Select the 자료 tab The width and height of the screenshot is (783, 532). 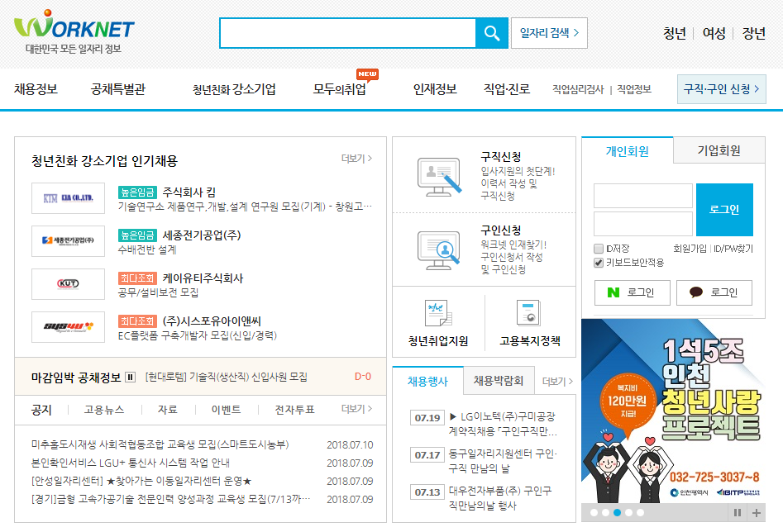point(167,410)
